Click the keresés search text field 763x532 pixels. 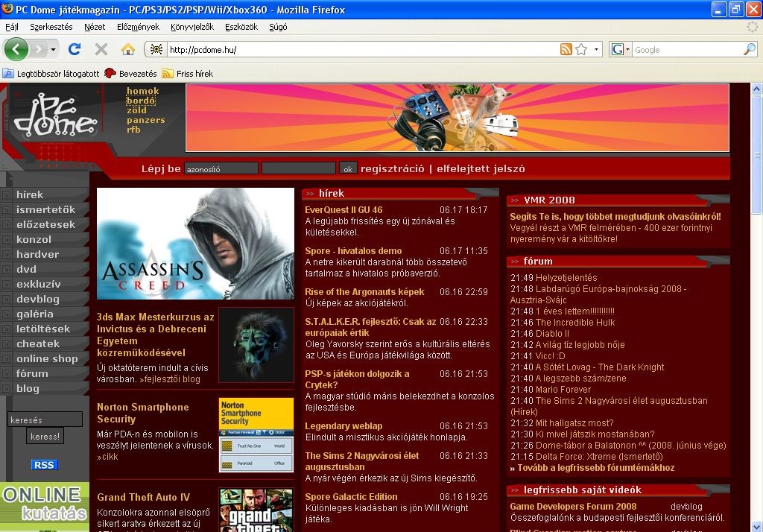pyautogui.click(x=45, y=419)
